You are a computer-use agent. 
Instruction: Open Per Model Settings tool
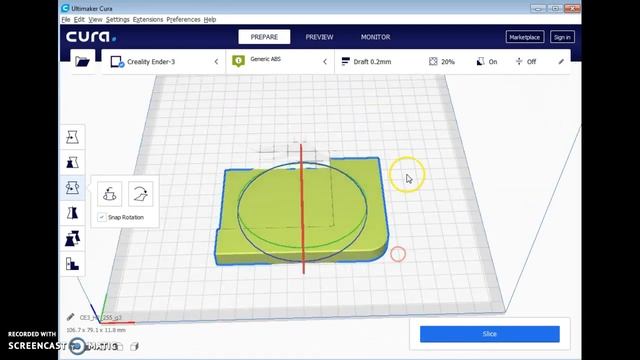pyautogui.click(x=72, y=238)
